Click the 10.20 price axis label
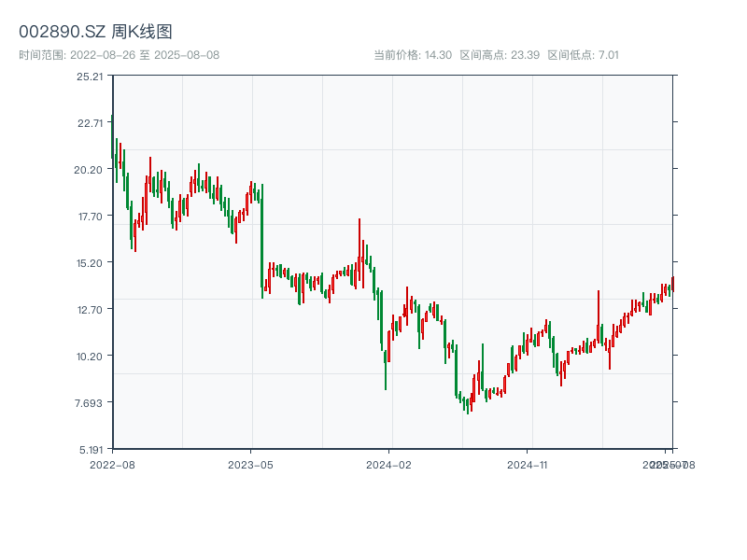The height and width of the screenshot is (560, 747). point(91,356)
